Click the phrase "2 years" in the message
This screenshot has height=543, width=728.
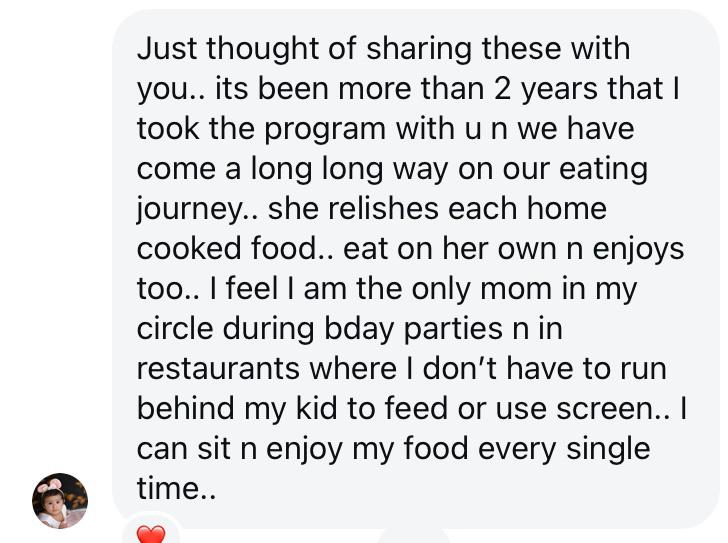[554, 89]
